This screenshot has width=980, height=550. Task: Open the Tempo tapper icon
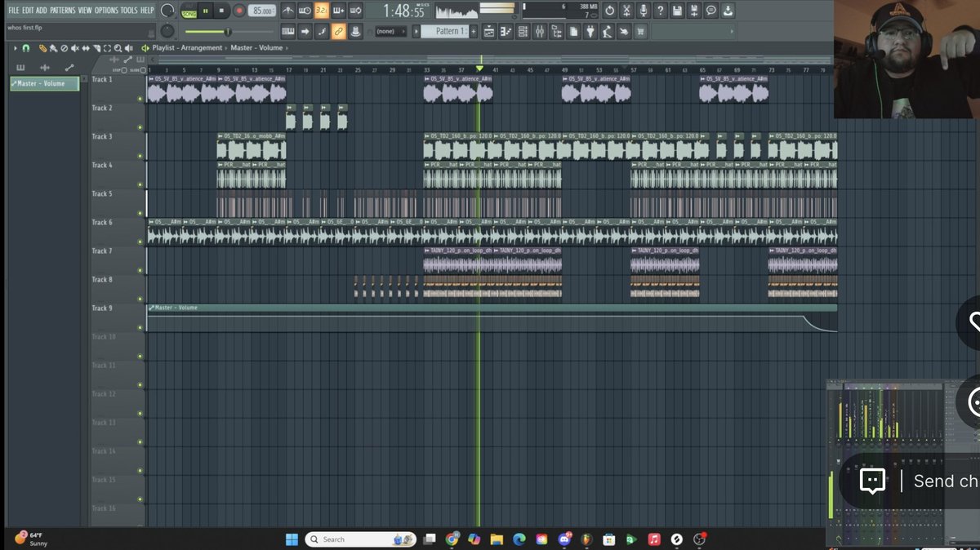pos(607,31)
